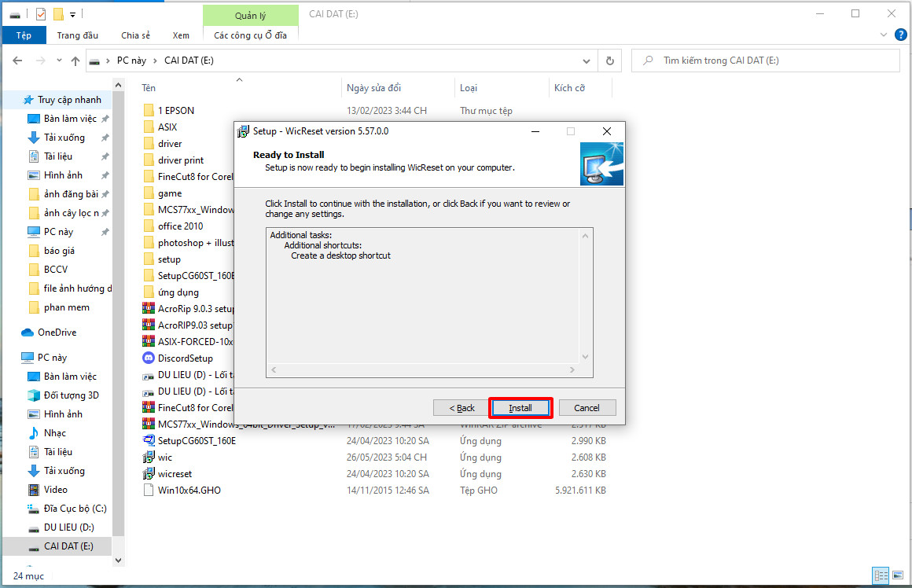Image resolution: width=912 pixels, height=588 pixels.
Task: Open DU LIEU (D:) drive in sidebar
Action: point(68,527)
